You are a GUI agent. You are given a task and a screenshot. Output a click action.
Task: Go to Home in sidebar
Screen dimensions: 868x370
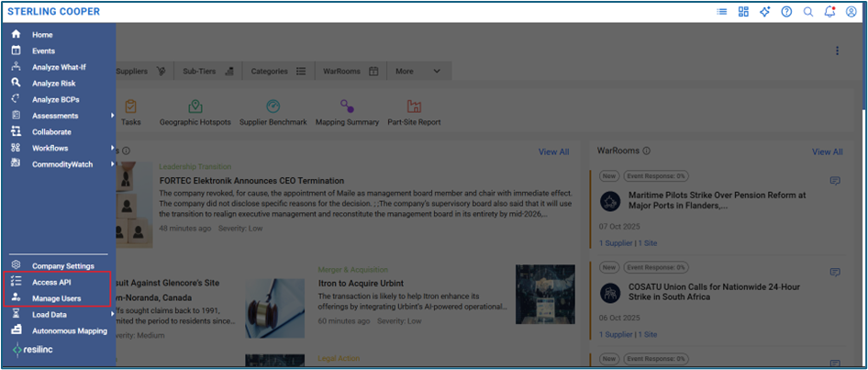(42, 34)
